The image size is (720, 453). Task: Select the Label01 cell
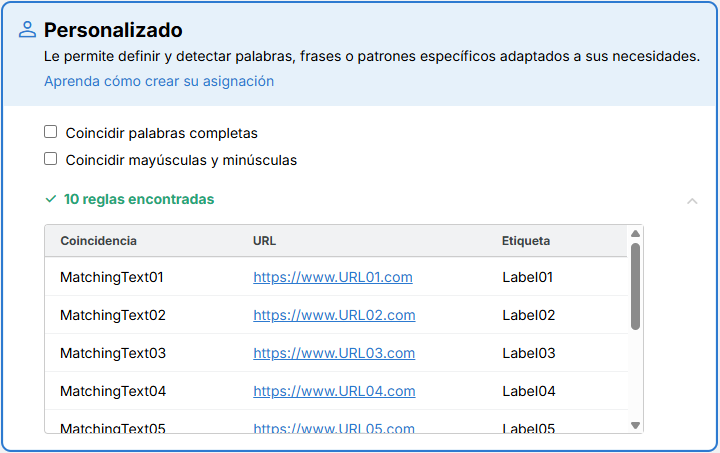528,277
